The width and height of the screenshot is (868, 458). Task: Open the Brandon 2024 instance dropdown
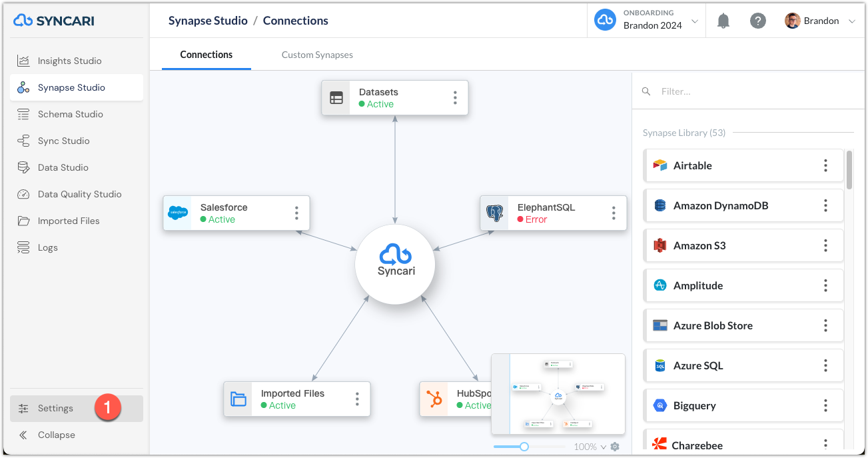click(646, 21)
